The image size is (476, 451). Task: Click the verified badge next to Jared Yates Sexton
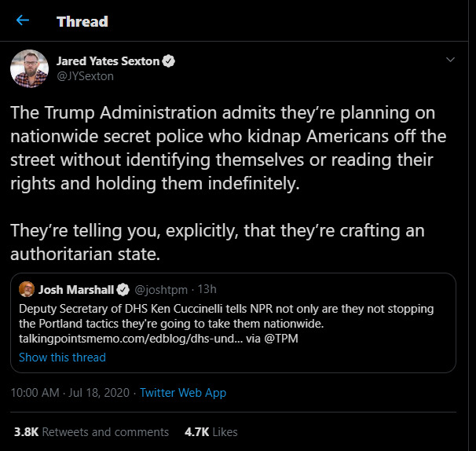167,61
